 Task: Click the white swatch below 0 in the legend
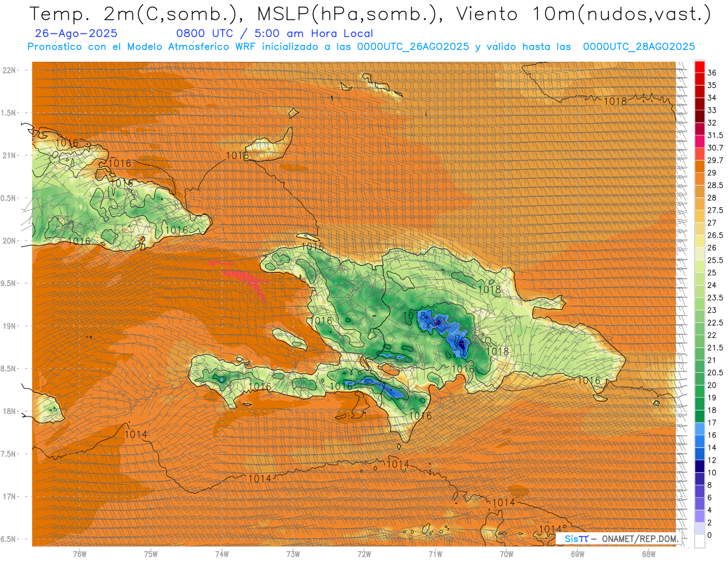coord(699,541)
